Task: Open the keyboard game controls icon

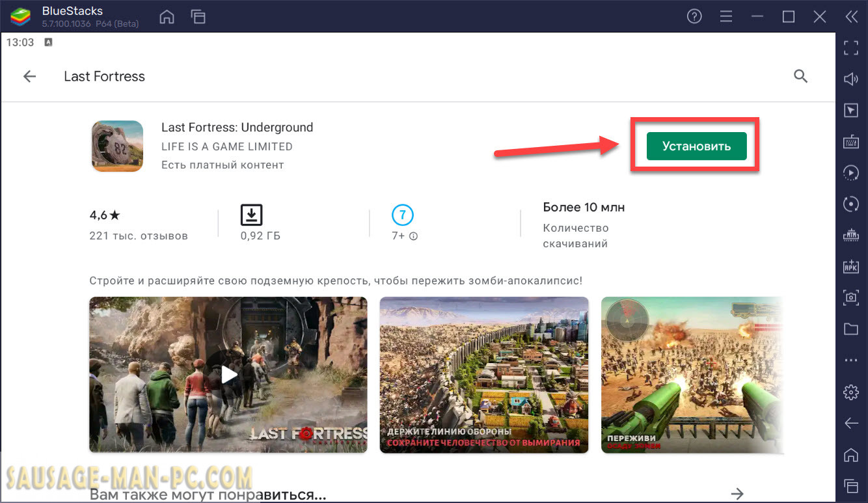Action: pos(851,141)
